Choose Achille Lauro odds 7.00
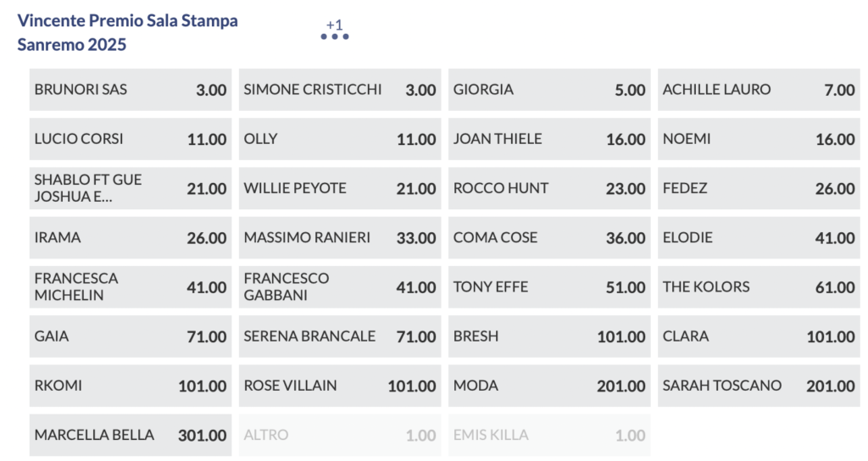 758,90
